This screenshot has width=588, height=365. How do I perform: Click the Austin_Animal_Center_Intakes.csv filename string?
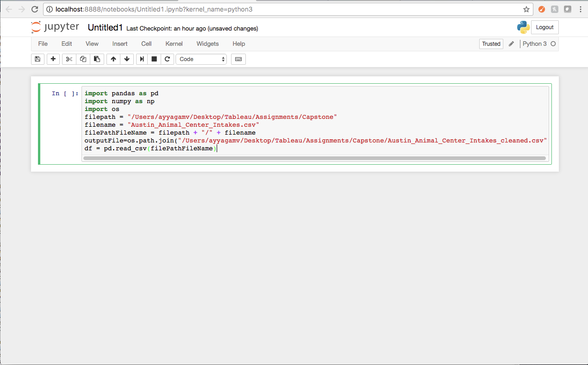193,125
